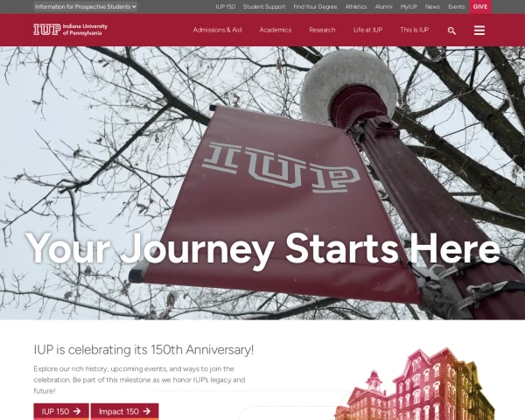
Task: Open This Is IUP menu
Action: (x=414, y=30)
